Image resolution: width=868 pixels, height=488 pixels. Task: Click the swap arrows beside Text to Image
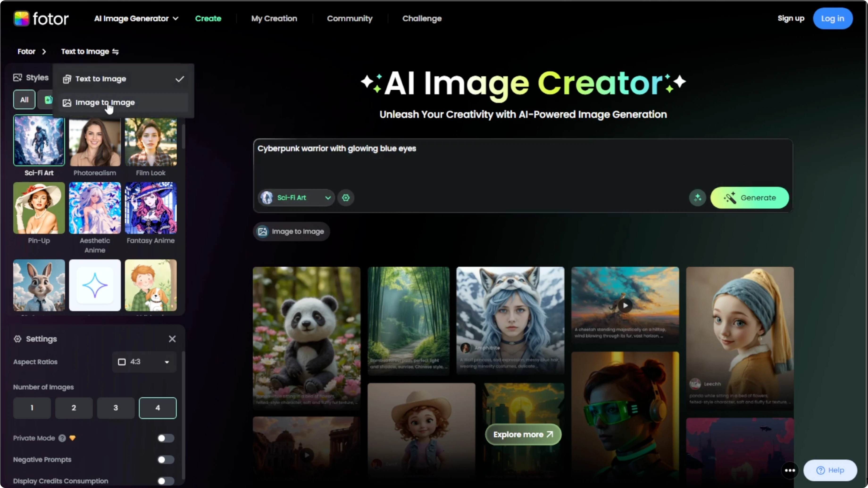[x=116, y=52]
